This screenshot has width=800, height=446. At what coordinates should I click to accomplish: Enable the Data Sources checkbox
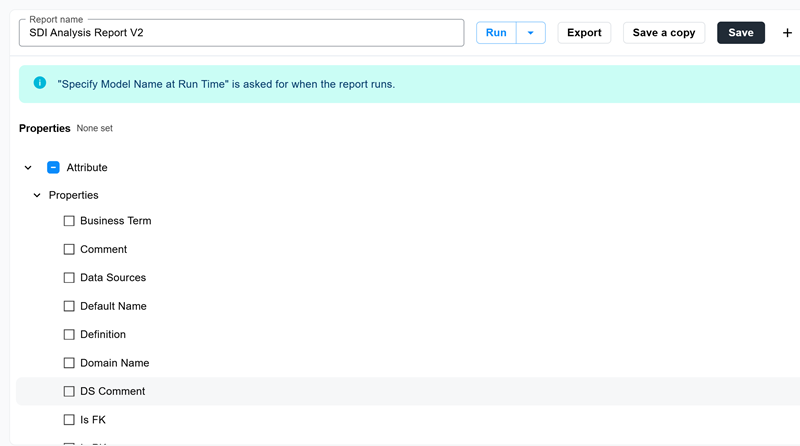[69, 278]
